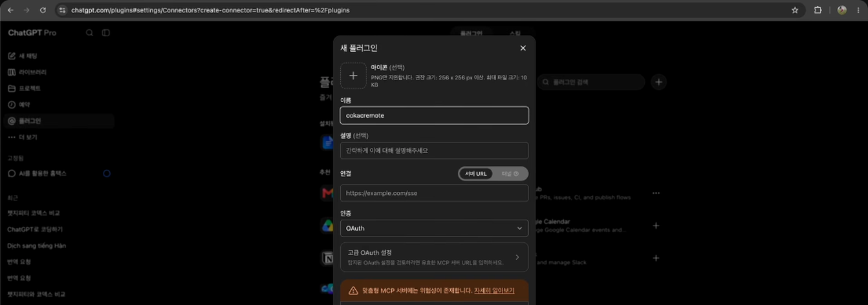Add a plugin icon via plus box

tap(353, 76)
